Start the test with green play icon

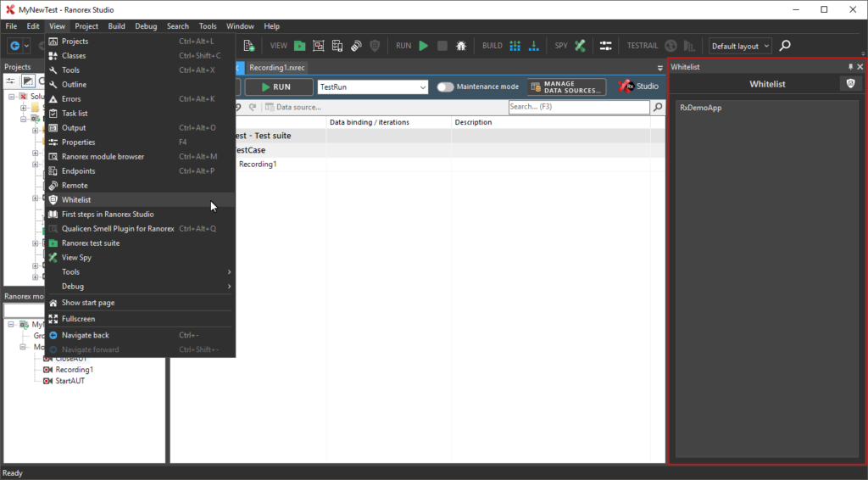[x=424, y=46]
